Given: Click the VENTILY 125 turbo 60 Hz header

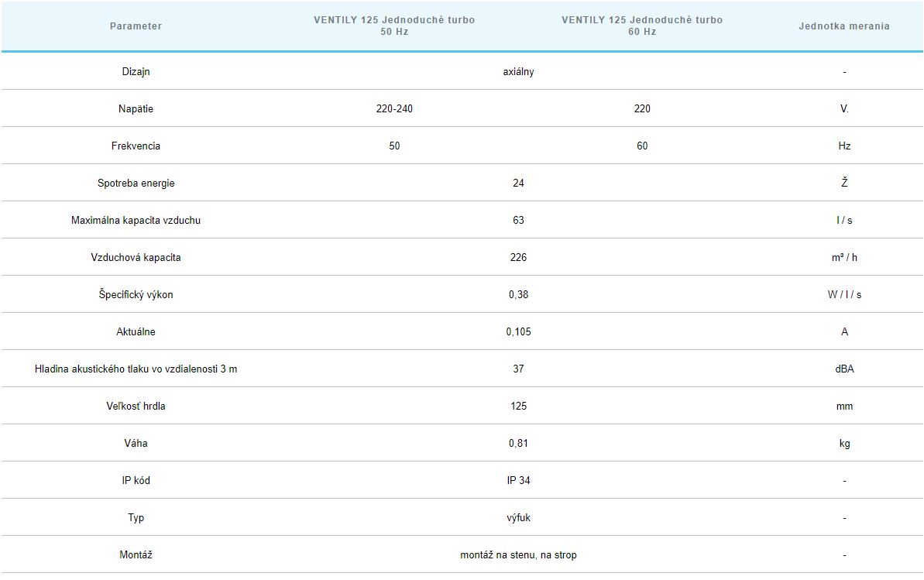Looking at the screenshot, I should (x=642, y=26).
